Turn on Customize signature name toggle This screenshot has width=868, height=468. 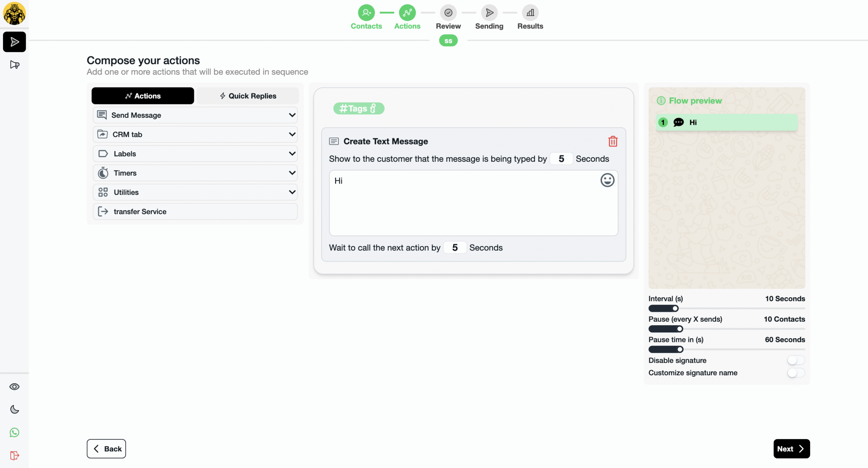(795, 373)
